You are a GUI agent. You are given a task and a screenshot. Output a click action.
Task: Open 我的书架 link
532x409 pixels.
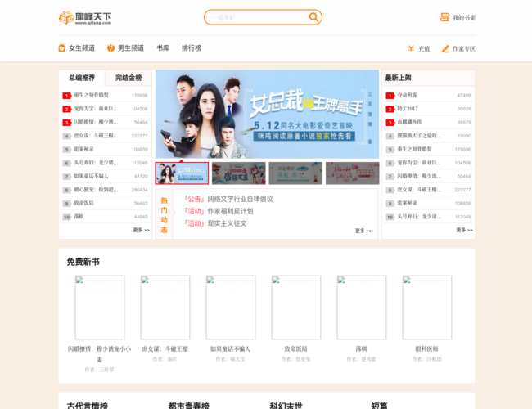point(464,18)
